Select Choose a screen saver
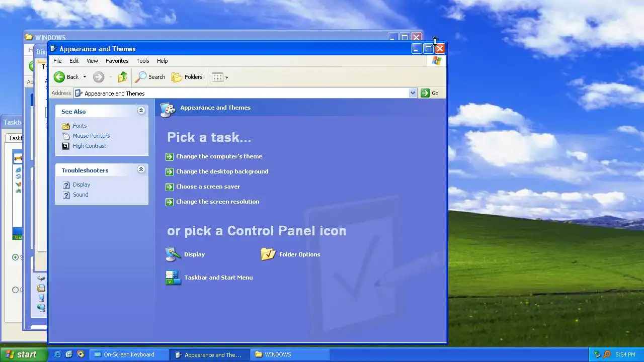 [x=208, y=187]
